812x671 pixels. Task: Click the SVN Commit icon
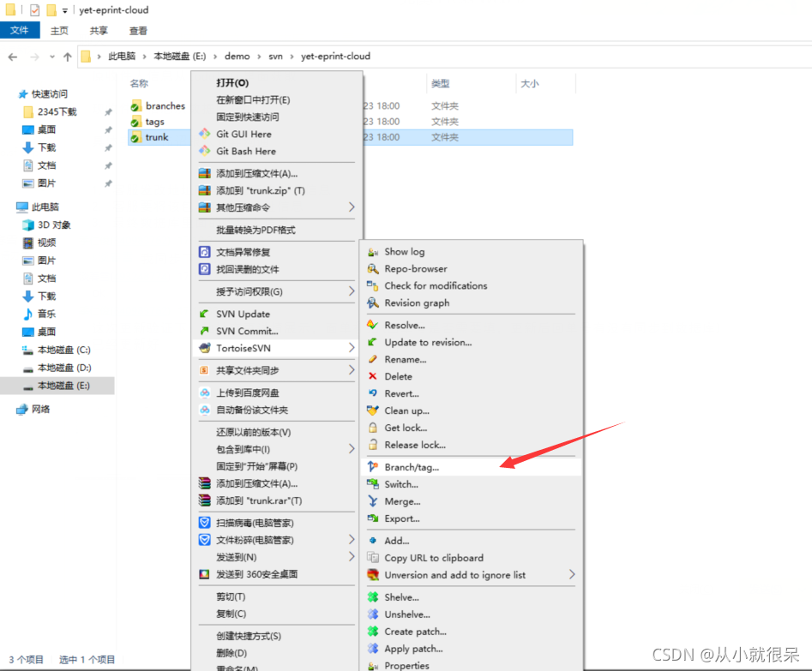pos(205,331)
